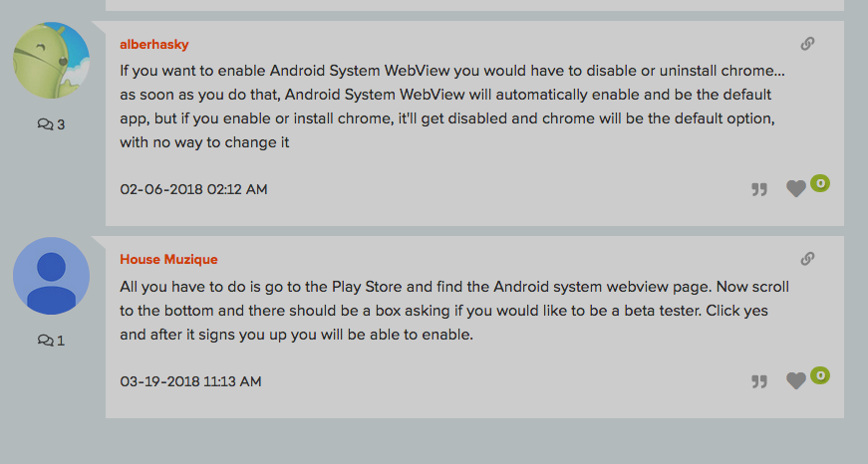Open alberhasky's Android avatar profile
This screenshot has height=464, width=868.
52,61
